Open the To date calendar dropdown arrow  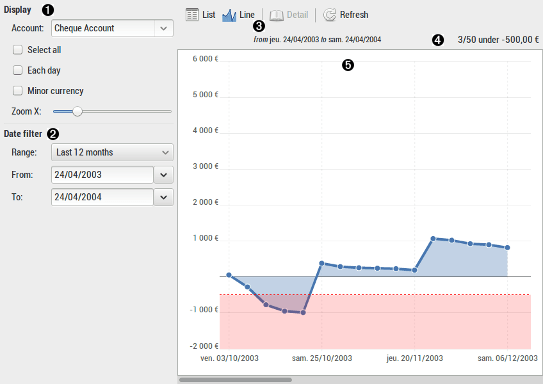[164, 197]
